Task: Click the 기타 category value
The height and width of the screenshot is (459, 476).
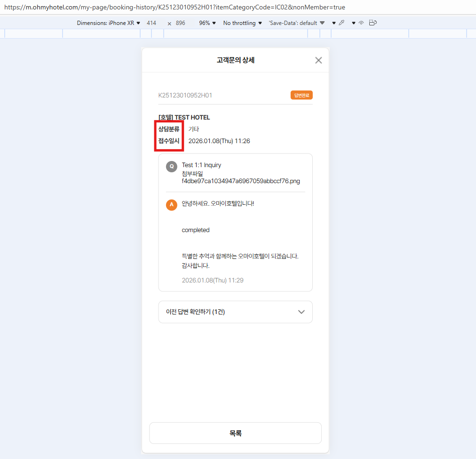Action: pyautogui.click(x=194, y=129)
